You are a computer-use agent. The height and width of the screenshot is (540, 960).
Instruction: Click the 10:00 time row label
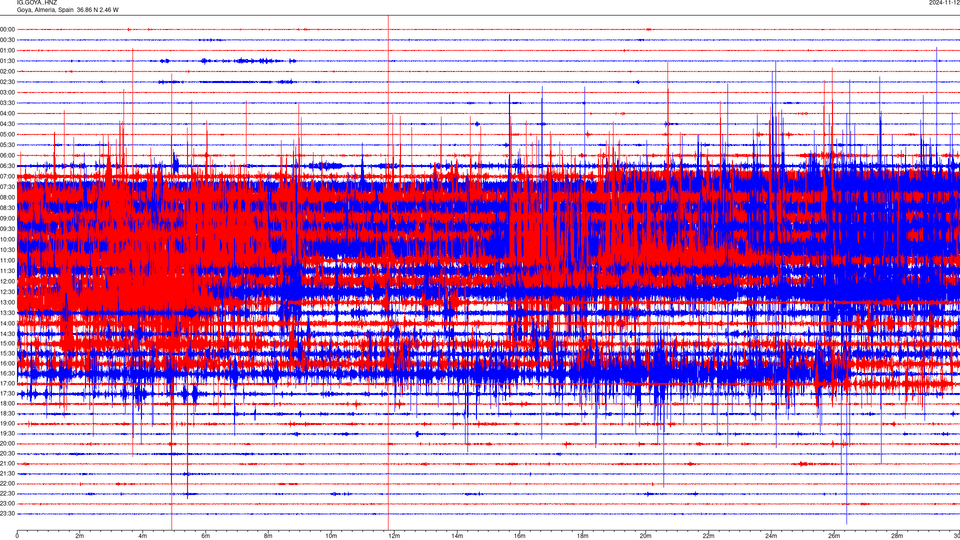coord(8,239)
